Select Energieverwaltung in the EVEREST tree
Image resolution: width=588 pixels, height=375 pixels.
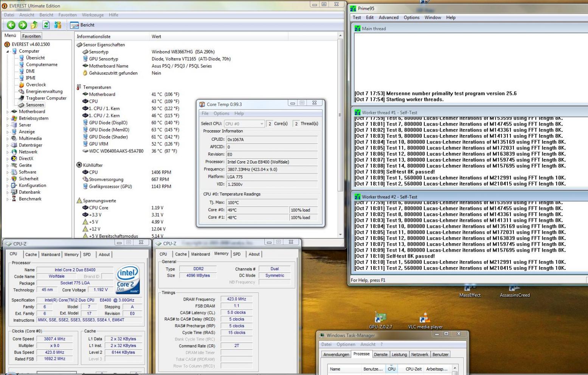(x=44, y=92)
